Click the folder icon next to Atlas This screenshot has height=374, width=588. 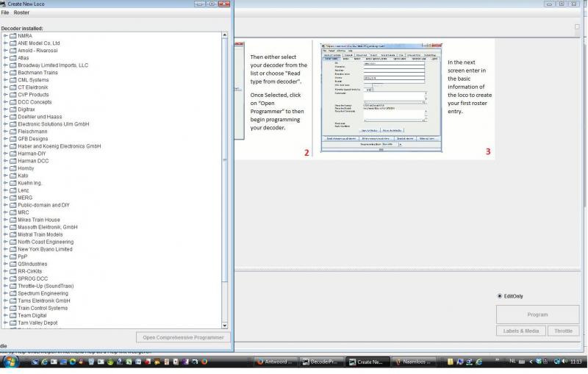click(x=13, y=58)
